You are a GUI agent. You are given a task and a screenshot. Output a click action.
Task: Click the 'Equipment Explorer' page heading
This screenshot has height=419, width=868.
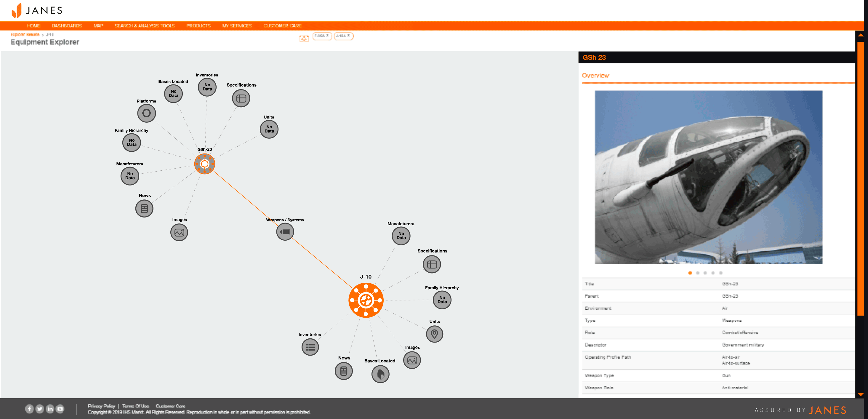(x=44, y=42)
